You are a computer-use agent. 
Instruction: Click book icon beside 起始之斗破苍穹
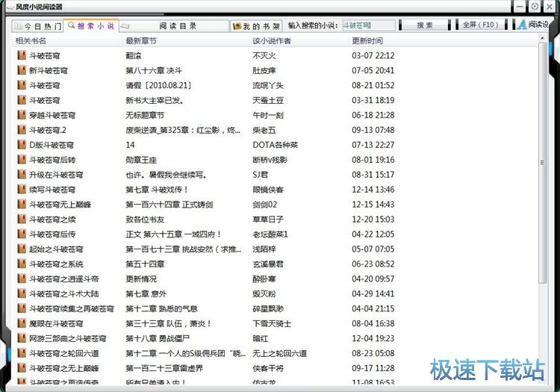pyautogui.click(x=22, y=249)
